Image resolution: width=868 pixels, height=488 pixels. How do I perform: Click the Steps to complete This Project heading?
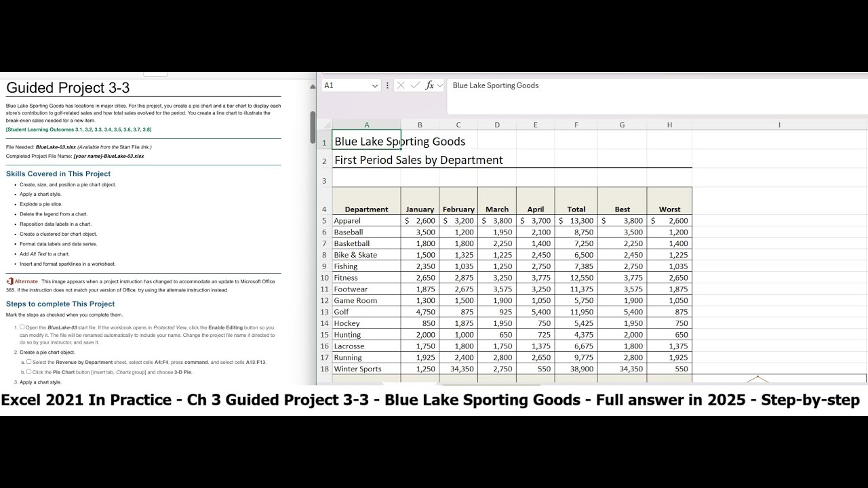pyautogui.click(x=60, y=304)
